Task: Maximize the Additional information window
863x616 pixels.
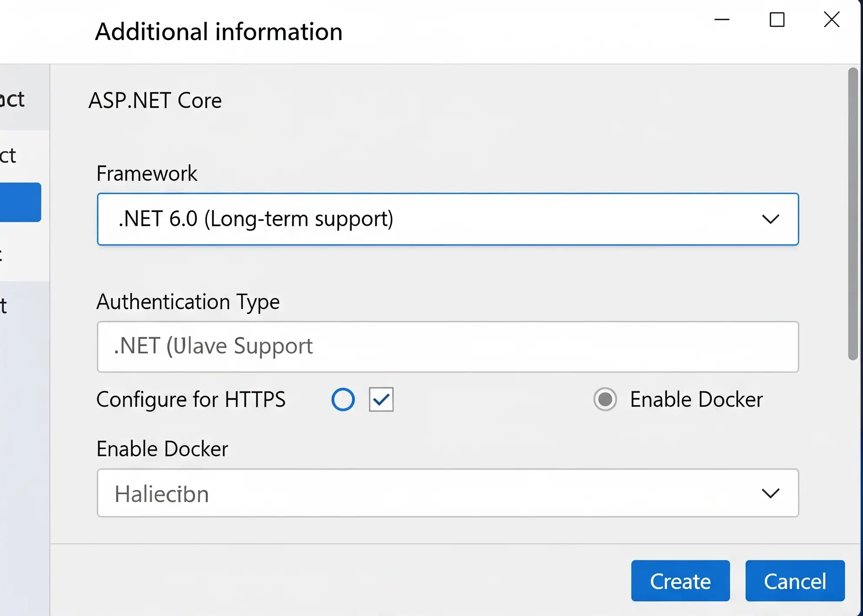Action: point(777,20)
